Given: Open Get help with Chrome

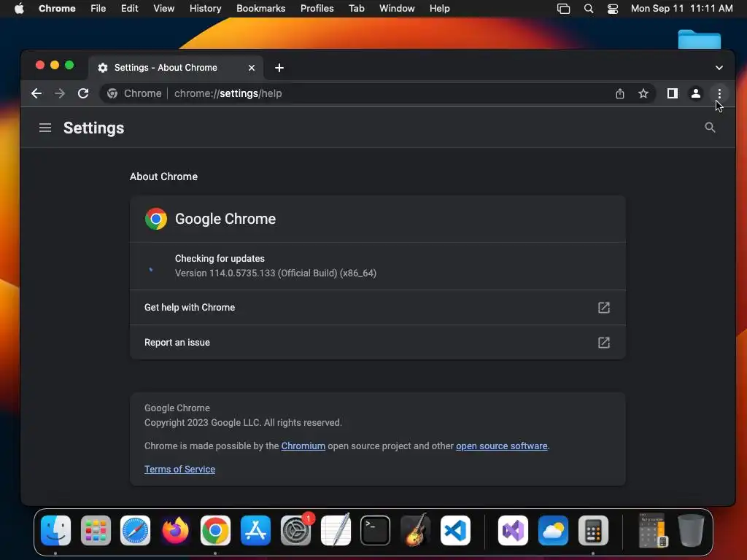Looking at the screenshot, I should [x=377, y=308].
